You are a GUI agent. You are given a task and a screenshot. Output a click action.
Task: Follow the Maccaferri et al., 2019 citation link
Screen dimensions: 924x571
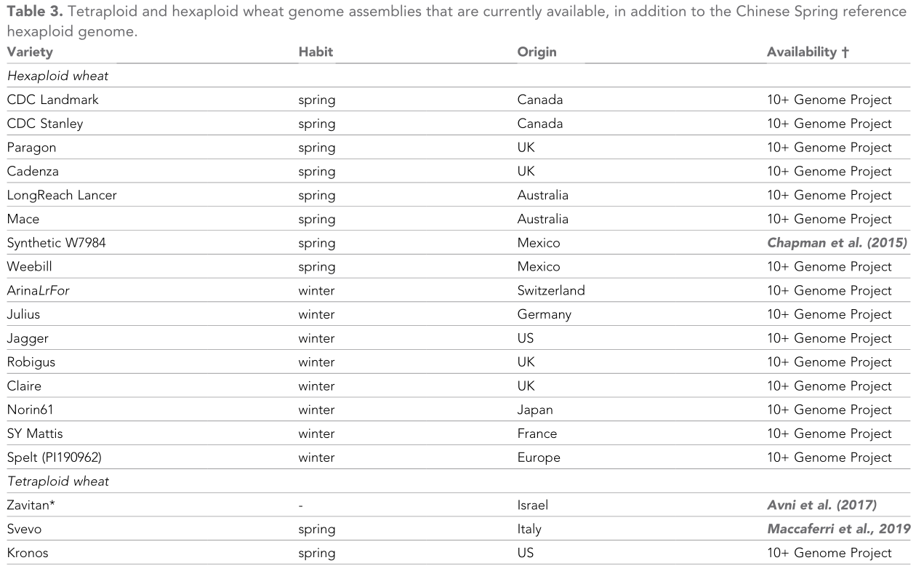(838, 529)
